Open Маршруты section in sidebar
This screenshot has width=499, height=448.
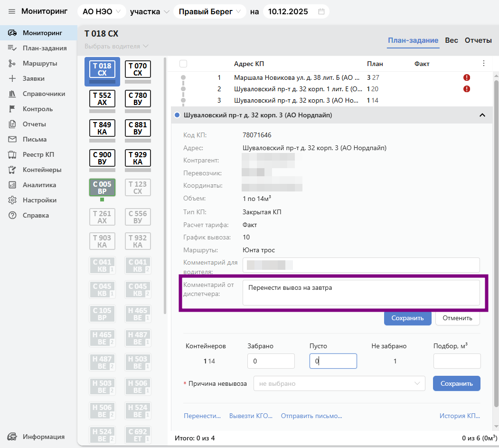coord(39,63)
